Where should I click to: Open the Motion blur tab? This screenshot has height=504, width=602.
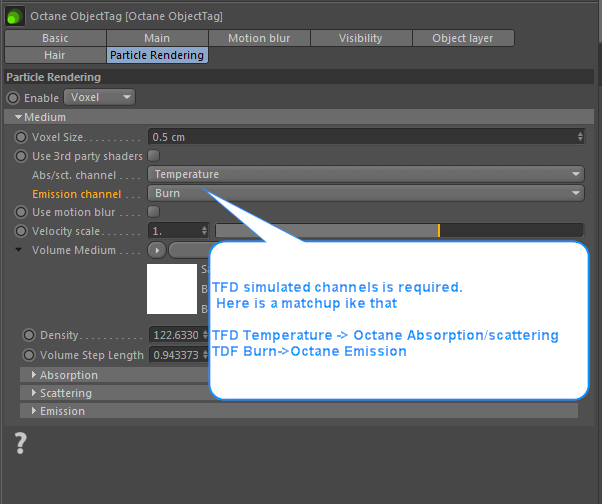point(259,38)
